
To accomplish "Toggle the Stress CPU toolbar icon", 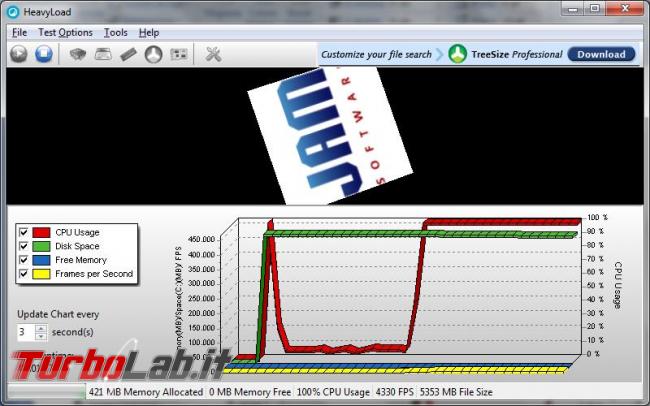I will tap(78, 54).
